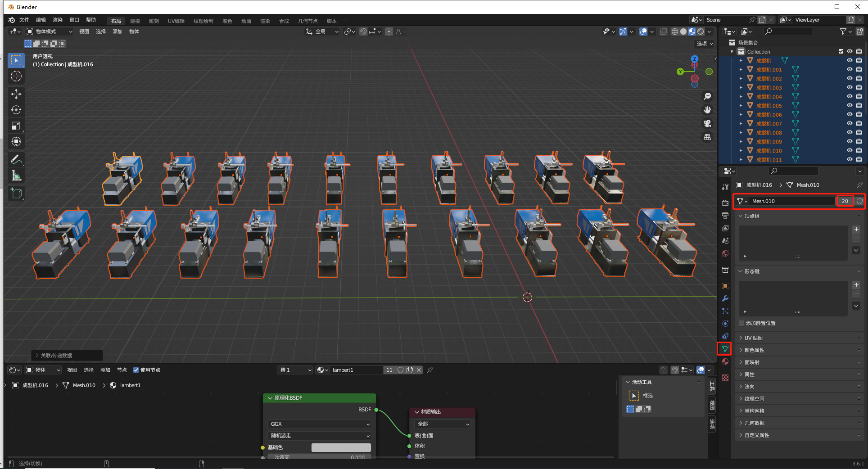Switch to the 建模 workspace tab
868x469 pixels.
pyautogui.click(x=135, y=21)
